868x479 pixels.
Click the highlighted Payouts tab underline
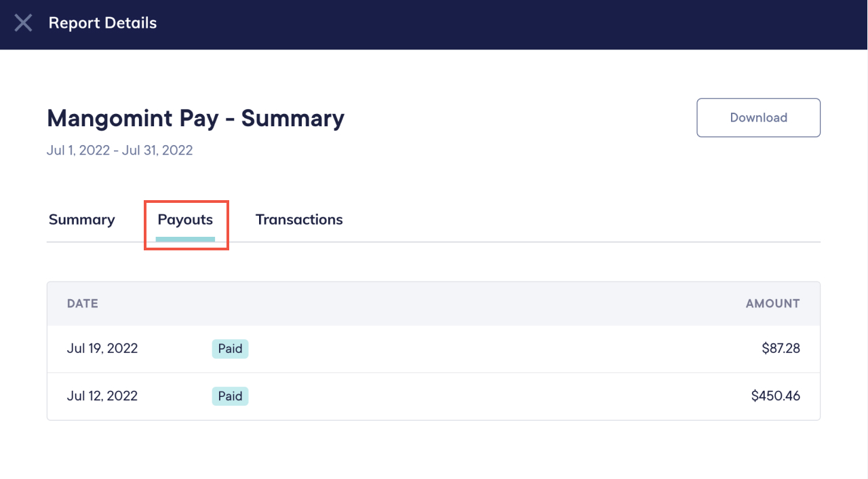click(185, 239)
